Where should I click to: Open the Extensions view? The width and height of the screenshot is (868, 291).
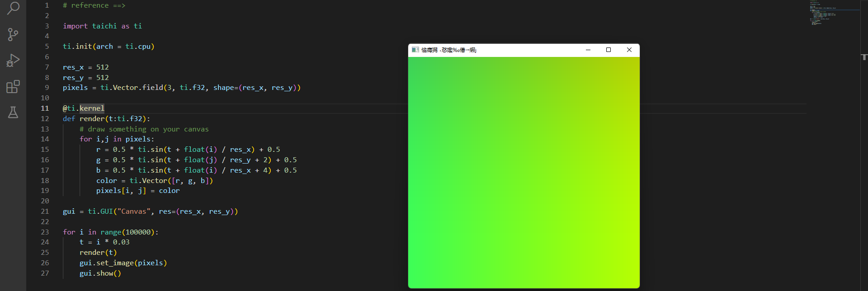[x=13, y=86]
